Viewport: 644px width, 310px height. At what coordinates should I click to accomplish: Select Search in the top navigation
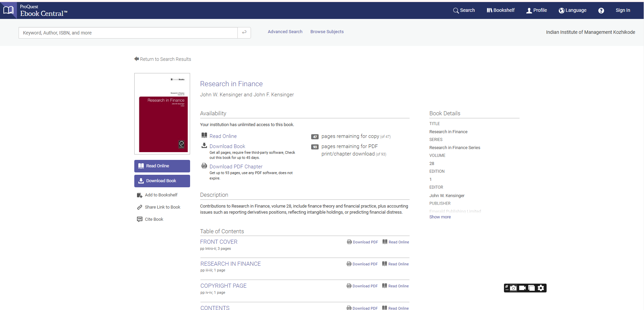[464, 10]
